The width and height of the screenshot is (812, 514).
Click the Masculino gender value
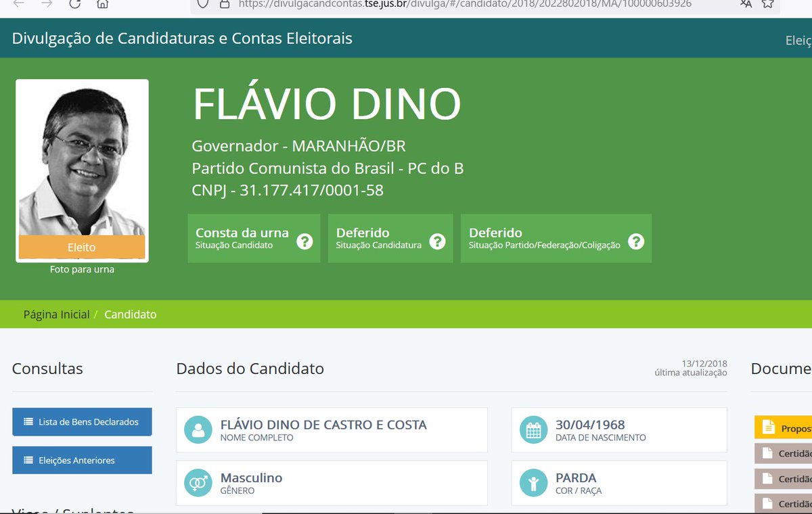(x=251, y=477)
